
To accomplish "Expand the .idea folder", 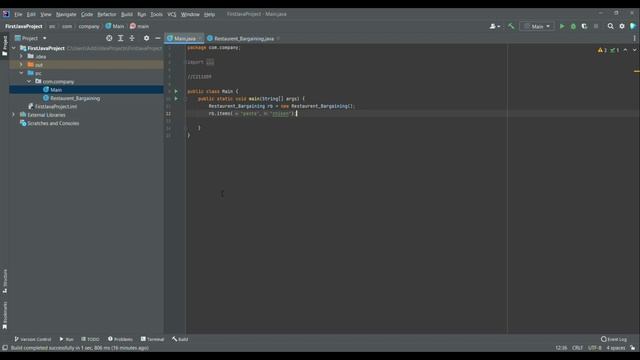I will pos(22,56).
